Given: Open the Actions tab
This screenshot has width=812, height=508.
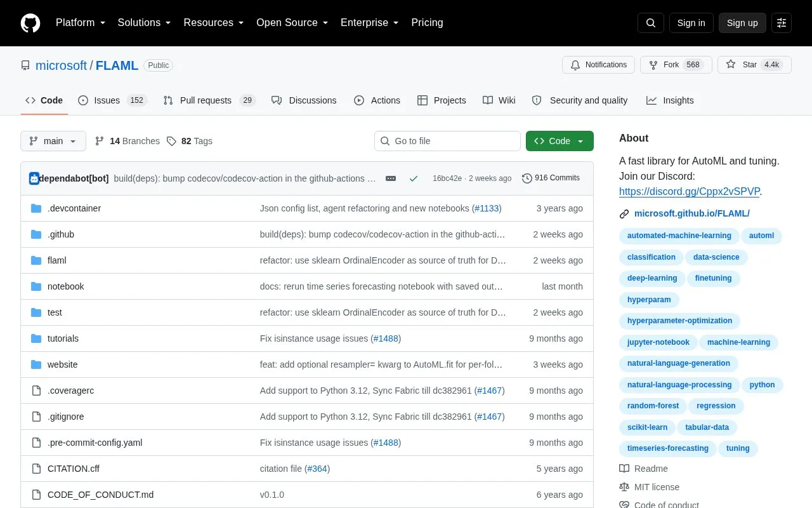Looking at the screenshot, I should coord(377,100).
